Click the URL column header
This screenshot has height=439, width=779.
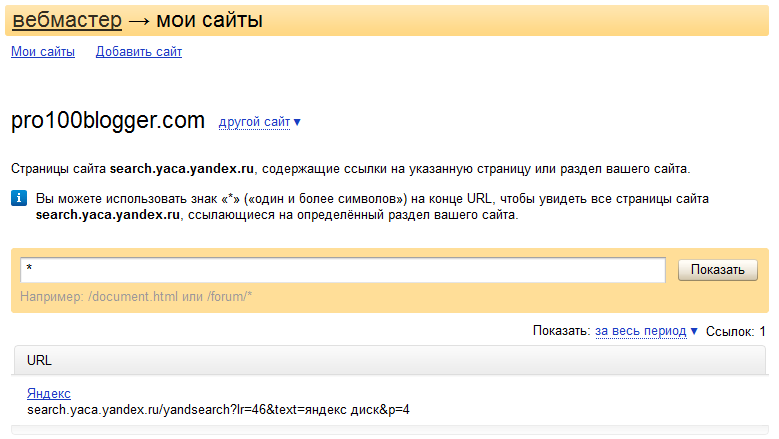(40, 360)
